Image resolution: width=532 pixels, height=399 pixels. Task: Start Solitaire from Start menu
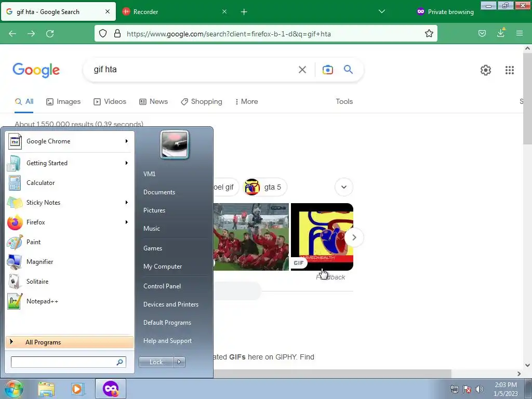tap(70, 281)
